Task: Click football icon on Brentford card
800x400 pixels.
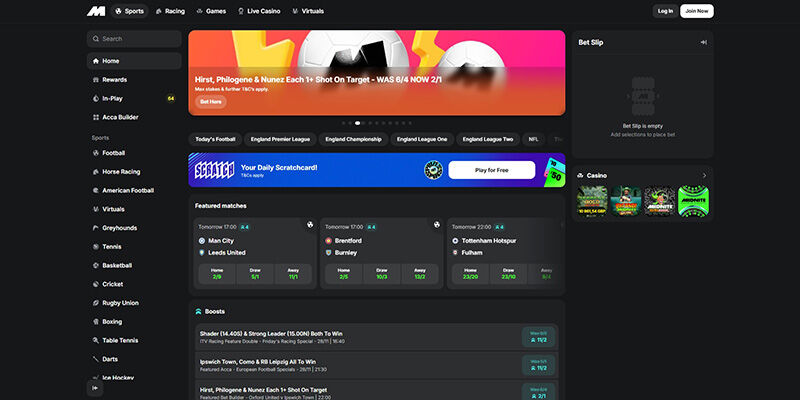Action: [437, 224]
